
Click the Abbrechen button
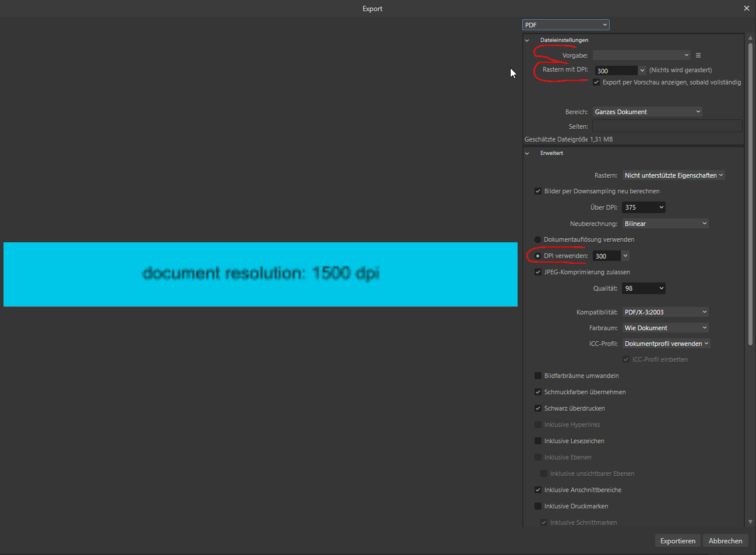(x=725, y=541)
